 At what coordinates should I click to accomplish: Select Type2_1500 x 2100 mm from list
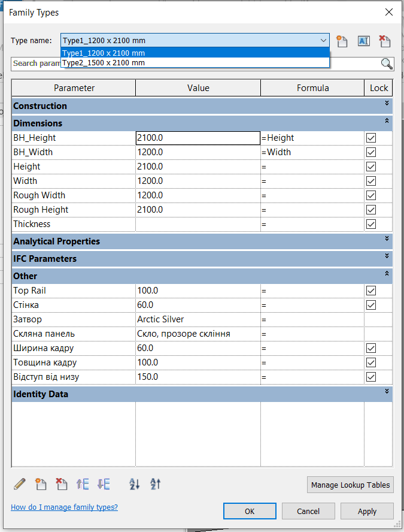click(x=104, y=62)
